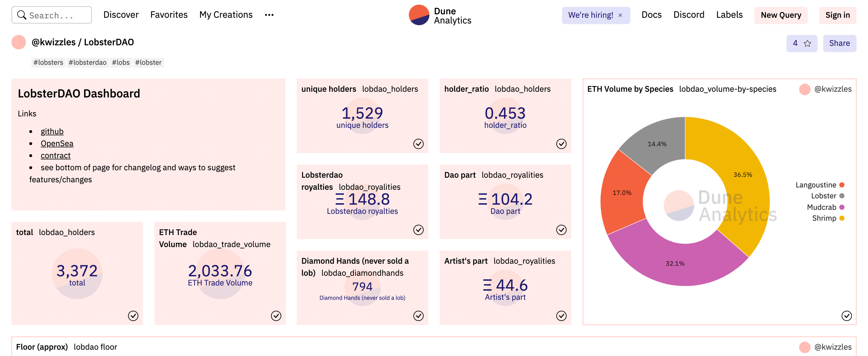Toggle Mudcrab series in chart legend

click(826, 207)
